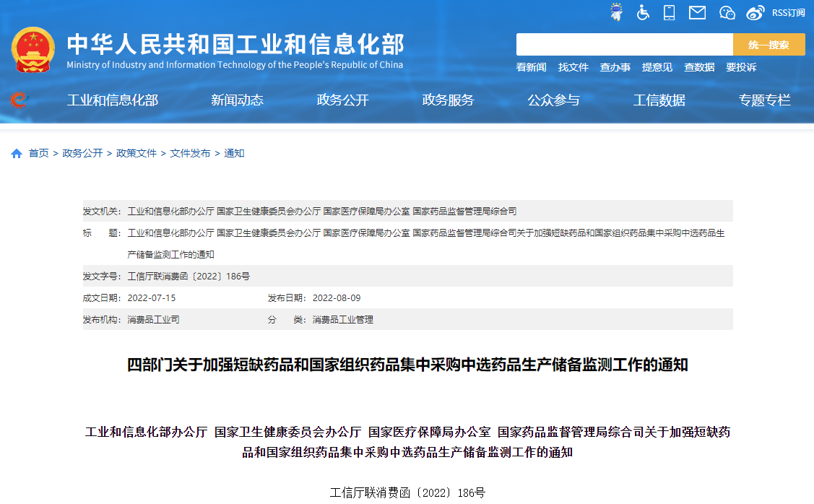This screenshot has width=814, height=504.
Task: Click the 标题 field text in info table
Action: [425, 243]
